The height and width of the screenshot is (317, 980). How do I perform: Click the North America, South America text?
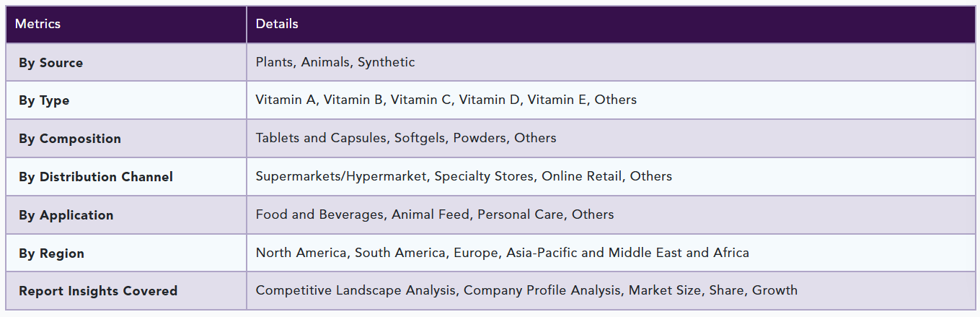pyautogui.click(x=350, y=253)
